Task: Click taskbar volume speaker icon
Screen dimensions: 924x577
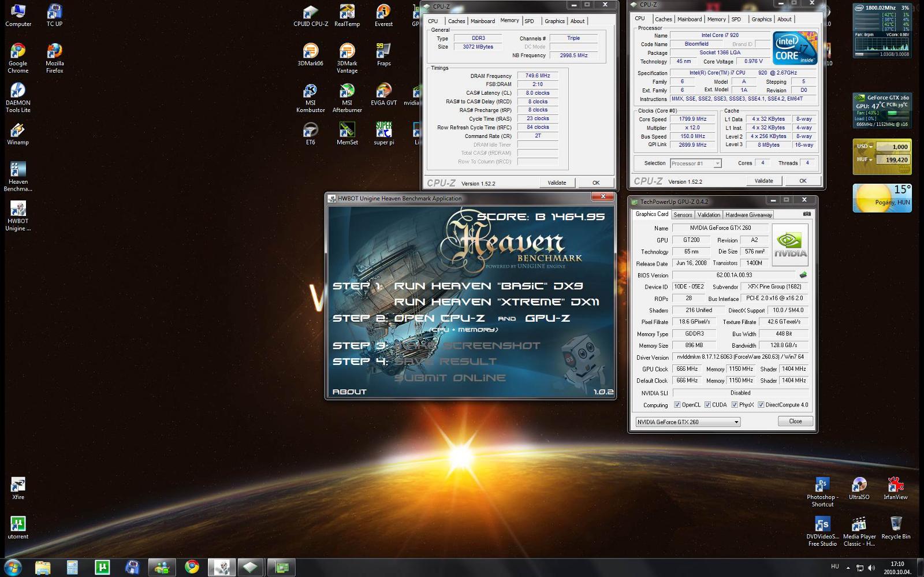Action: click(871, 568)
